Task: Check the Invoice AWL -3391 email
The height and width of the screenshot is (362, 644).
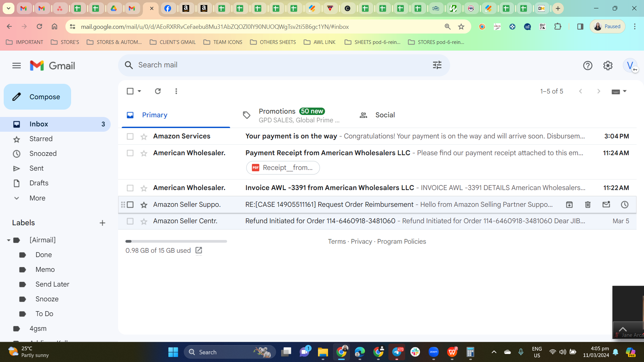Action: [x=130, y=188]
